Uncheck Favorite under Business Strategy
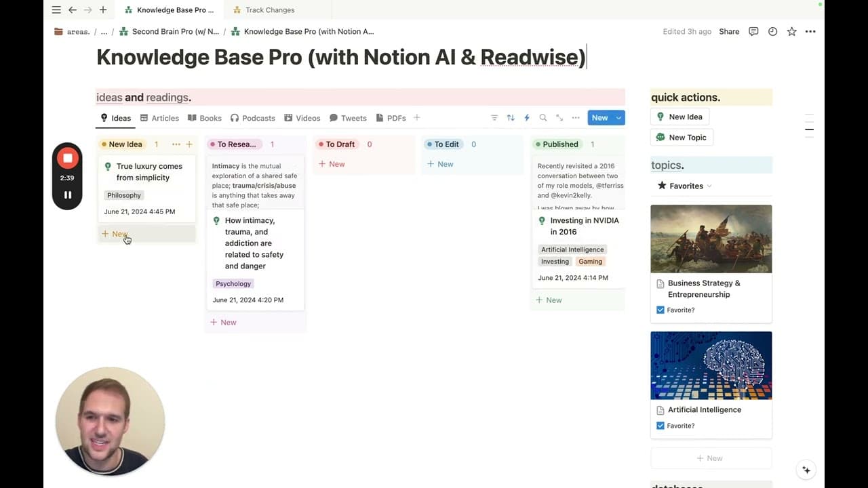The image size is (868, 488). (660, 310)
